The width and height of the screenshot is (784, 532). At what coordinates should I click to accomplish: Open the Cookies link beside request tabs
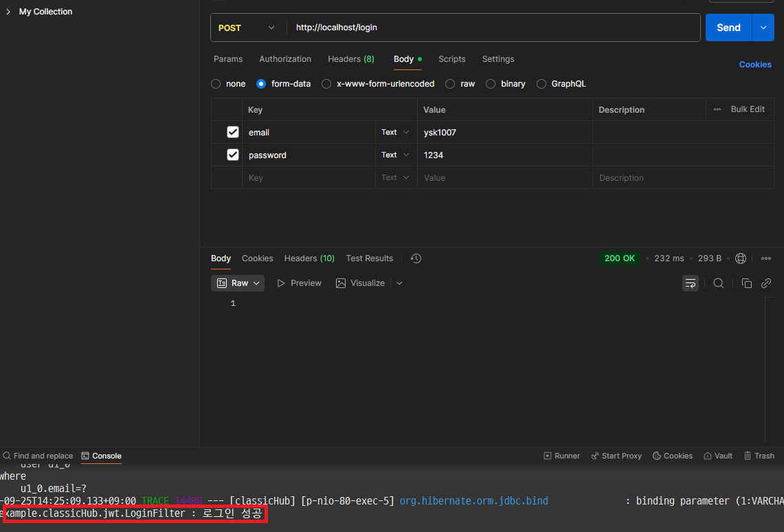click(755, 65)
